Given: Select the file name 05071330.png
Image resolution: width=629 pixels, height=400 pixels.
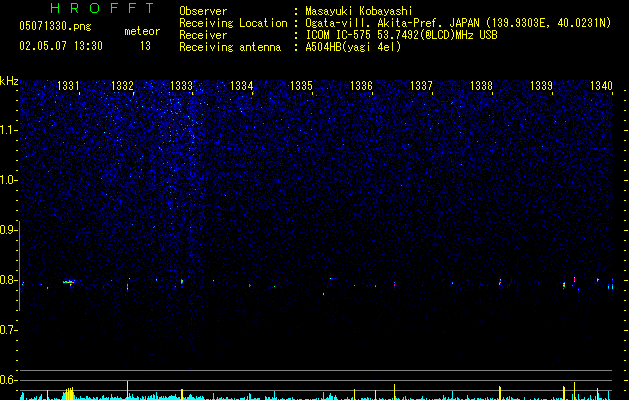Looking at the screenshot, I should (x=55, y=26).
